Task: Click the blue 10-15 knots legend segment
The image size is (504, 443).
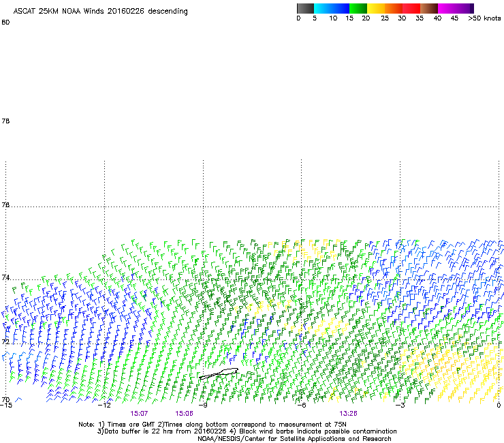Action: click(x=341, y=8)
